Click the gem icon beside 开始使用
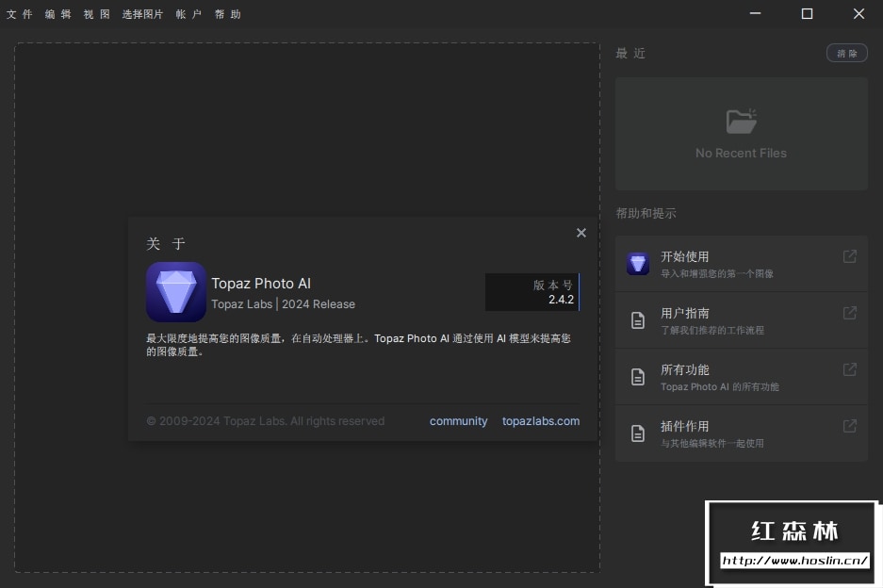Image resolution: width=883 pixels, height=588 pixels. (637, 264)
